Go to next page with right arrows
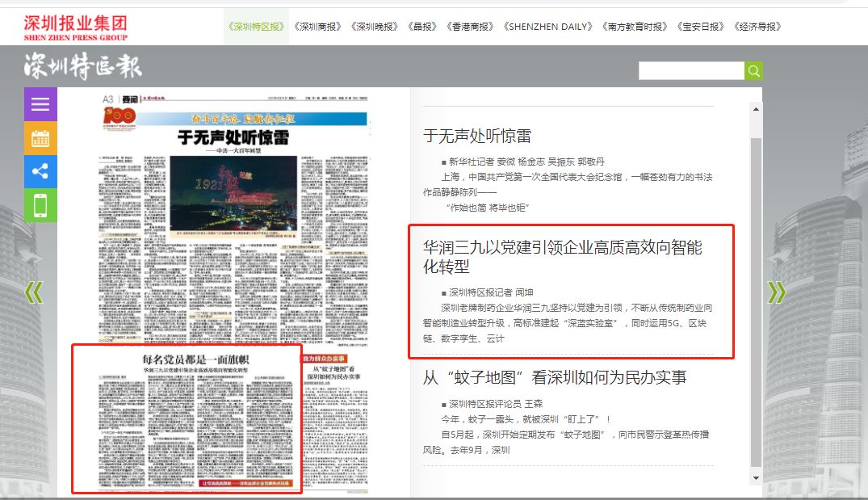 click(776, 292)
